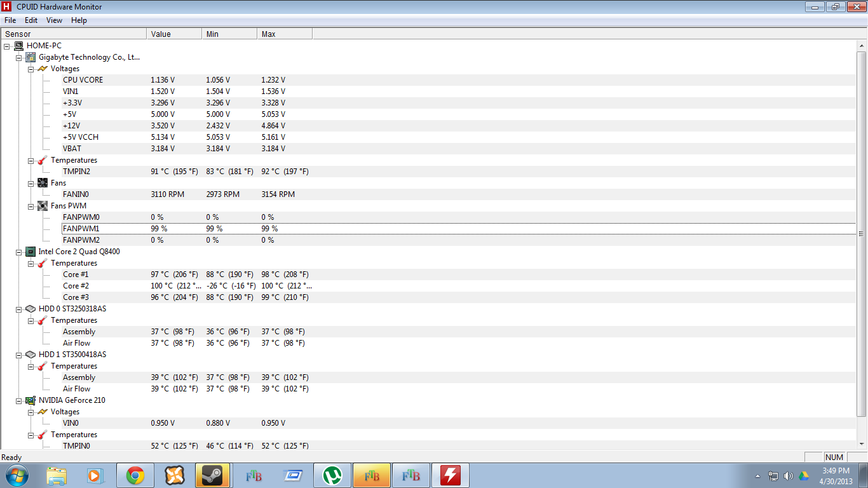Viewport: 868px width, 488px height.
Task: Click the Min column header
Action: [x=229, y=34]
